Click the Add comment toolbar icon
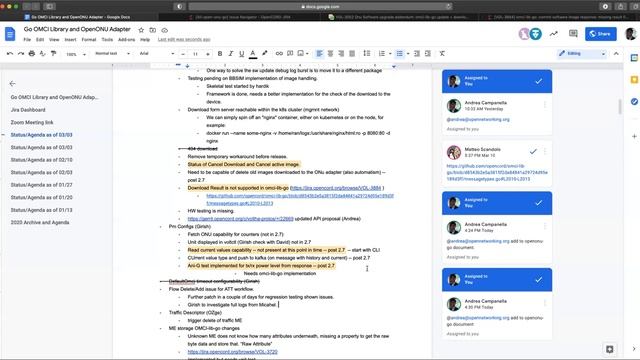640x360 pixels. click(x=290, y=53)
